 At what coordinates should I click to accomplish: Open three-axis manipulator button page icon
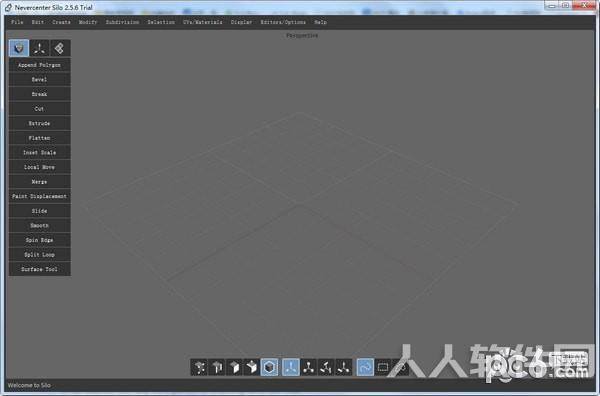click(x=39, y=48)
